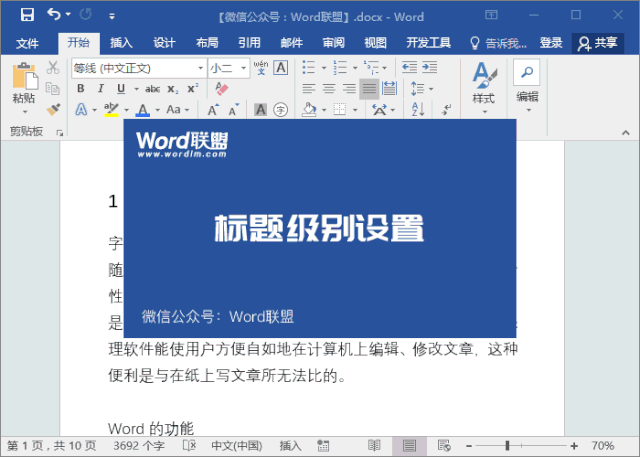
Task: Click the numbered list icon
Action: [340, 67]
